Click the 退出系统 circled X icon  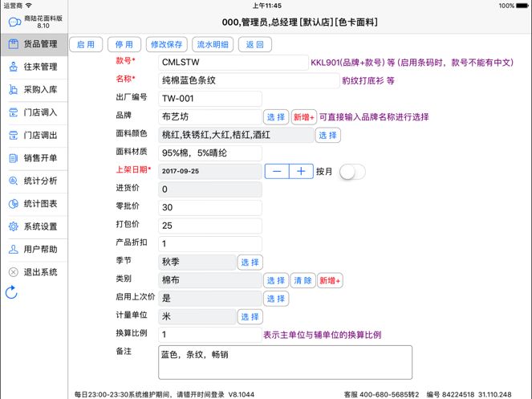coord(13,272)
